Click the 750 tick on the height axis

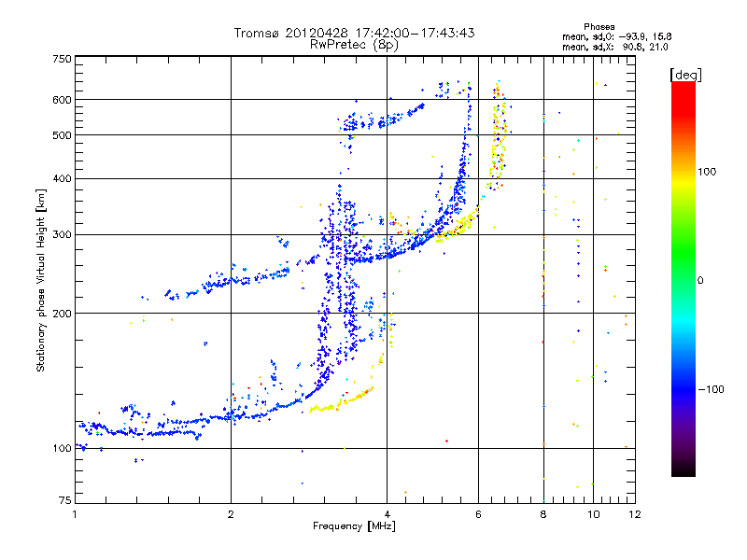pyautogui.click(x=62, y=59)
